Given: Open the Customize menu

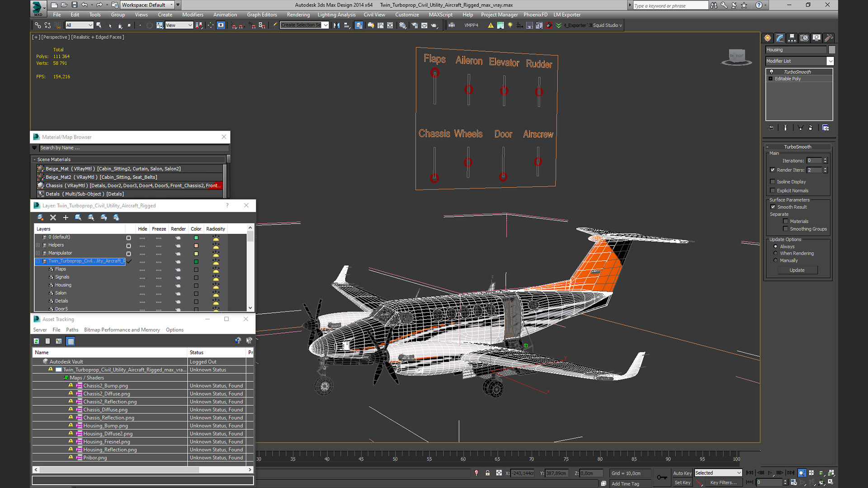Looking at the screenshot, I should click(407, 15).
